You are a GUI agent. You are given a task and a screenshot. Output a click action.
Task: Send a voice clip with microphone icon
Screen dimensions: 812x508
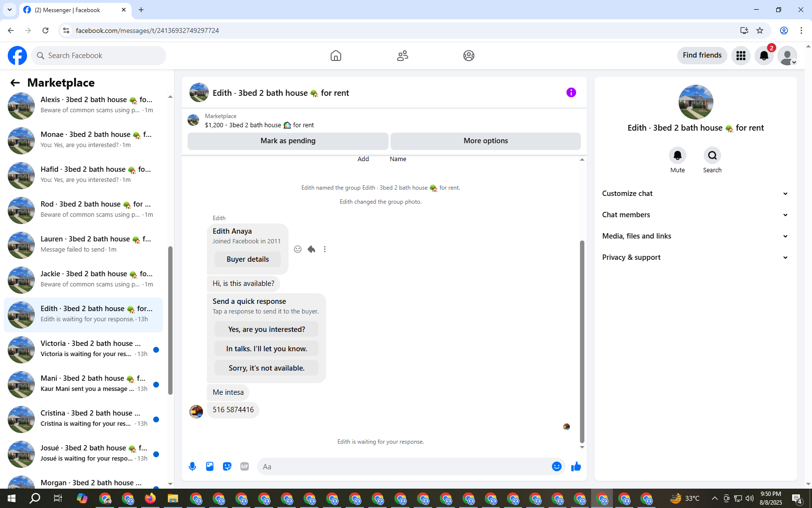(x=192, y=466)
